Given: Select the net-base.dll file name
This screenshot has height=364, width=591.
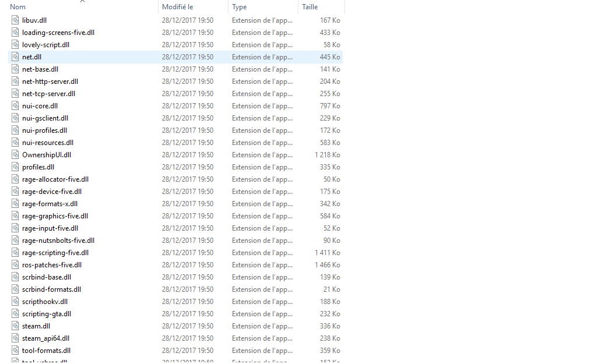Looking at the screenshot, I should click(40, 69).
